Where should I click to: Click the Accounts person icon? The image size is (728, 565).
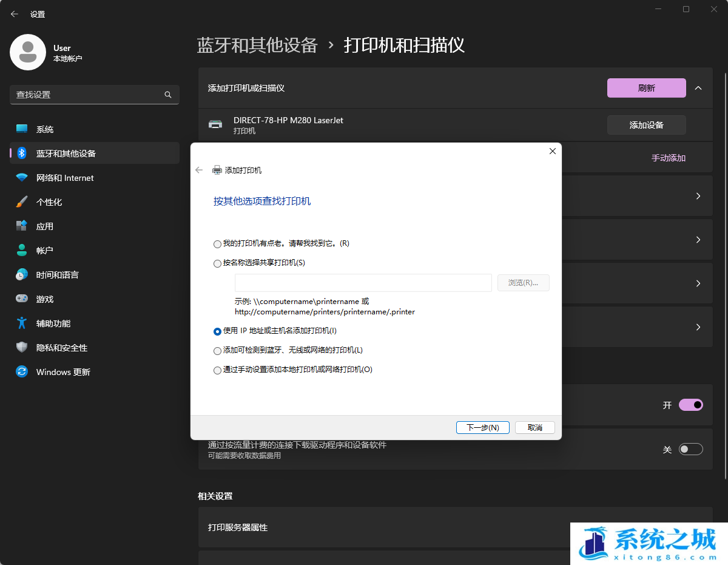(22, 251)
